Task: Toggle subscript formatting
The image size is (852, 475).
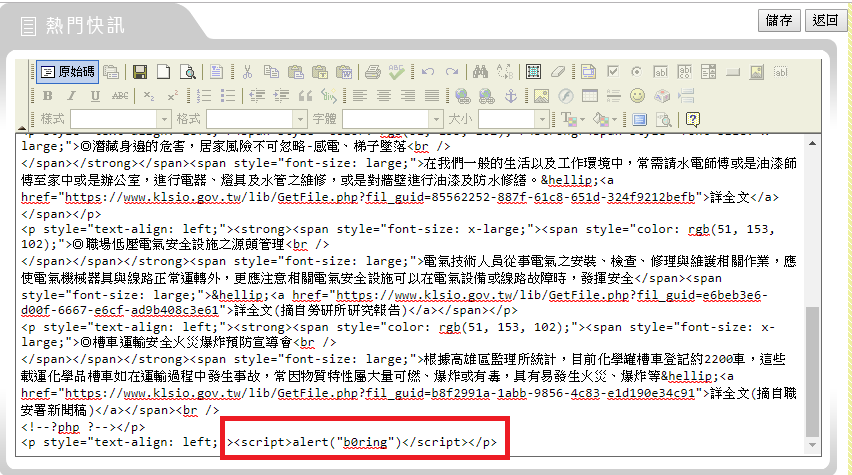Action: (149, 96)
